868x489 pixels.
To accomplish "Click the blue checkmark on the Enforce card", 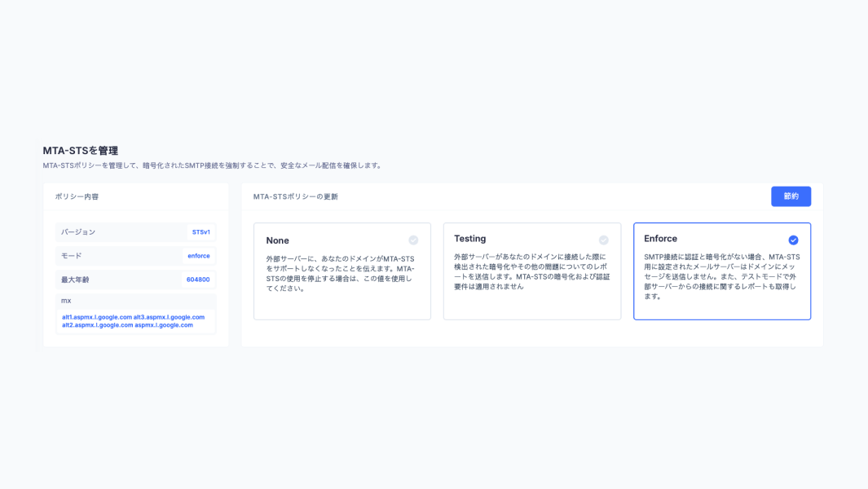I will (793, 240).
